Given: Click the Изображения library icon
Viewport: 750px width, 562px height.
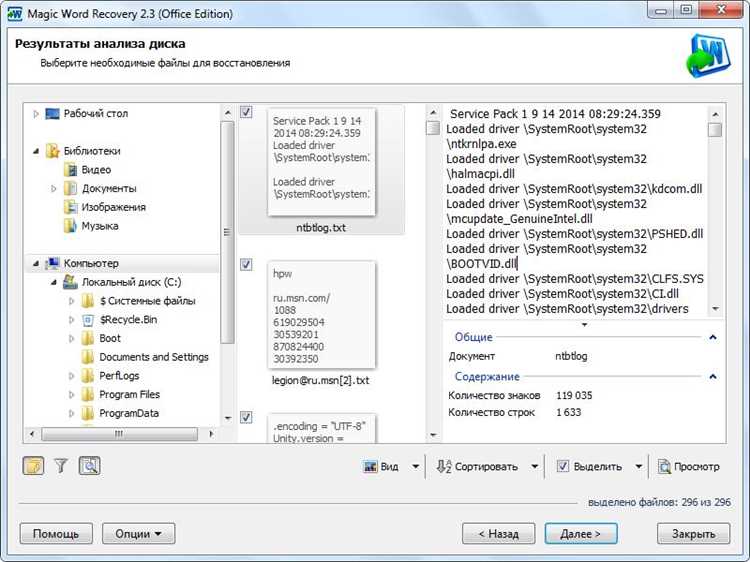Looking at the screenshot, I should [70, 207].
